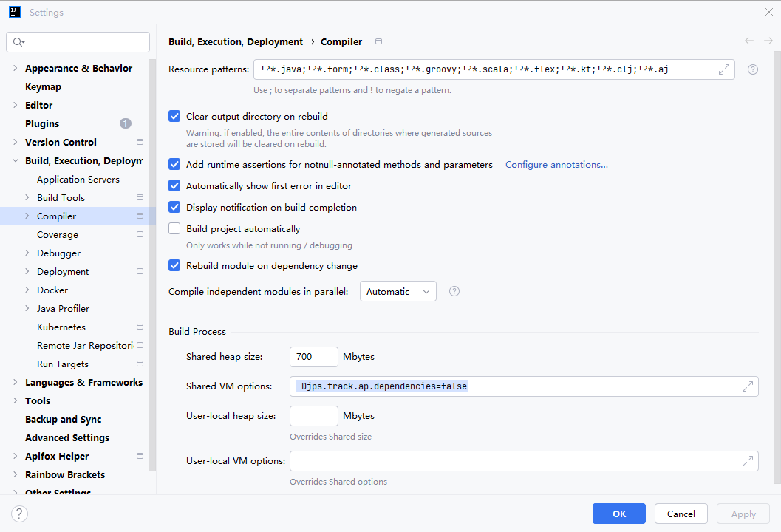Go back using the left arrow
Viewport: 781px width, 532px height.
tap(749, 41)
